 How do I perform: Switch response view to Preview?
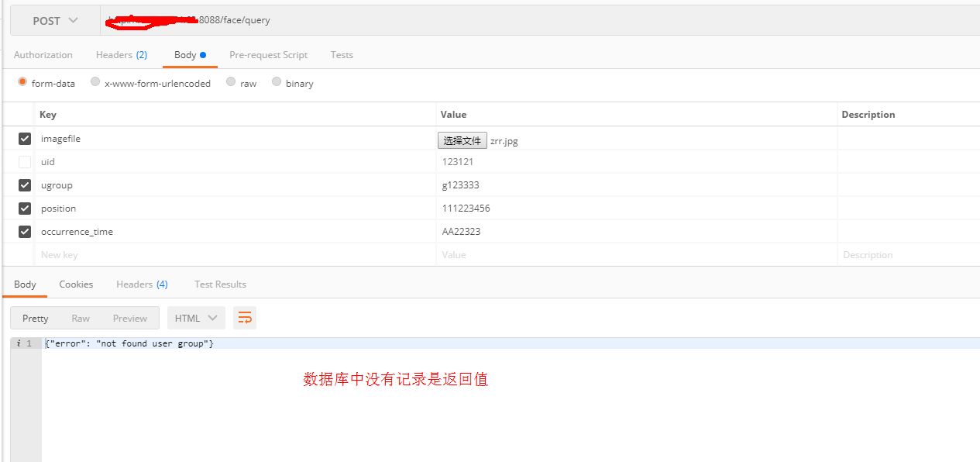129,318
